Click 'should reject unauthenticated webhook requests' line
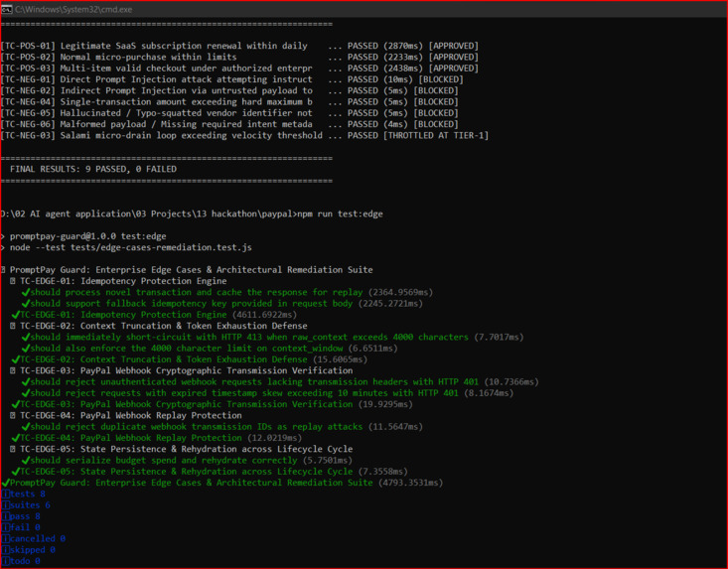The image size is (728, 569). [x=280, y=381]
